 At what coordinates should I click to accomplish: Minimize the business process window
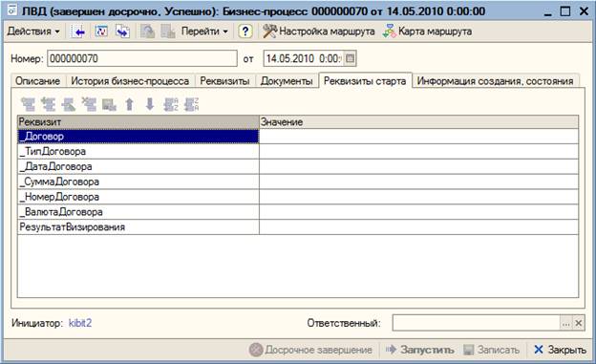[547, 11]
